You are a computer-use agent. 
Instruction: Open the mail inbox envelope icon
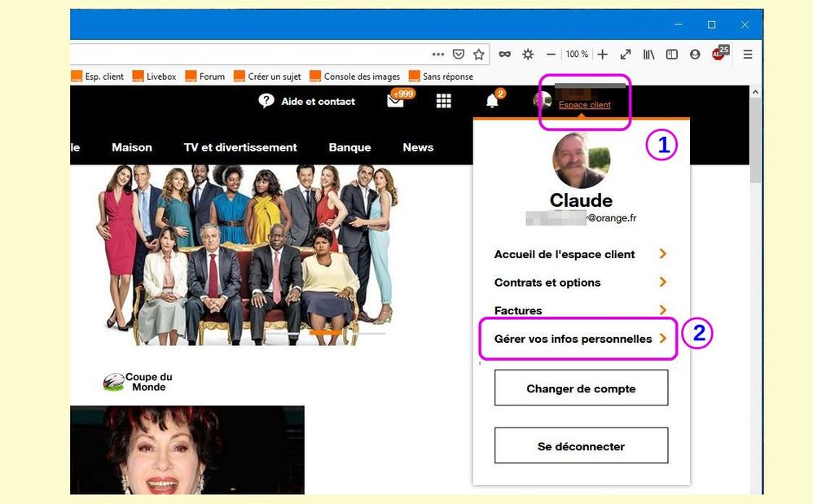[396, 101]
